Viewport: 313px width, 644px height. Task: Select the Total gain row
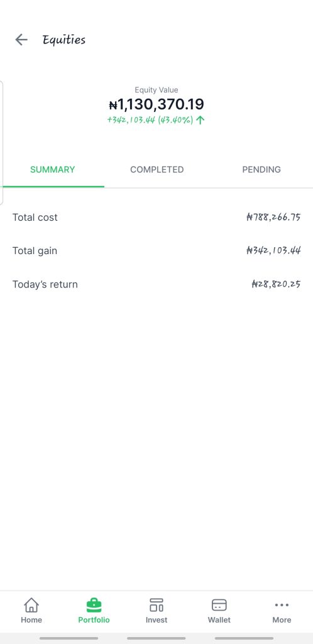[156, 250]
